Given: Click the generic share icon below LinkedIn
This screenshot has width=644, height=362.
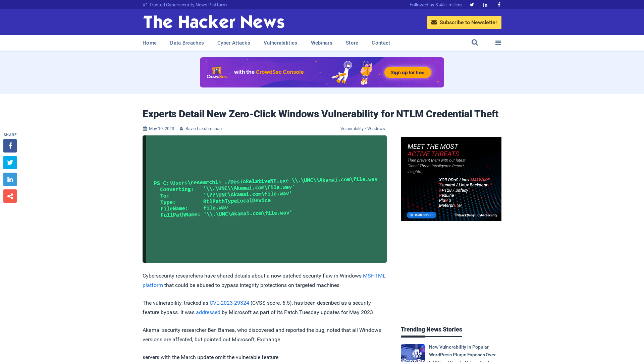Looking at the screenshot, I should (x=10, y=196).
